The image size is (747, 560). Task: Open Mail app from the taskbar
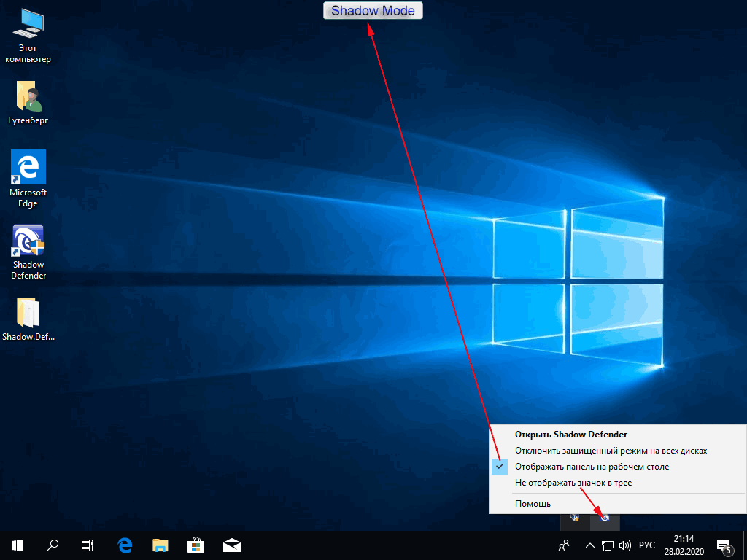[231, 545]
